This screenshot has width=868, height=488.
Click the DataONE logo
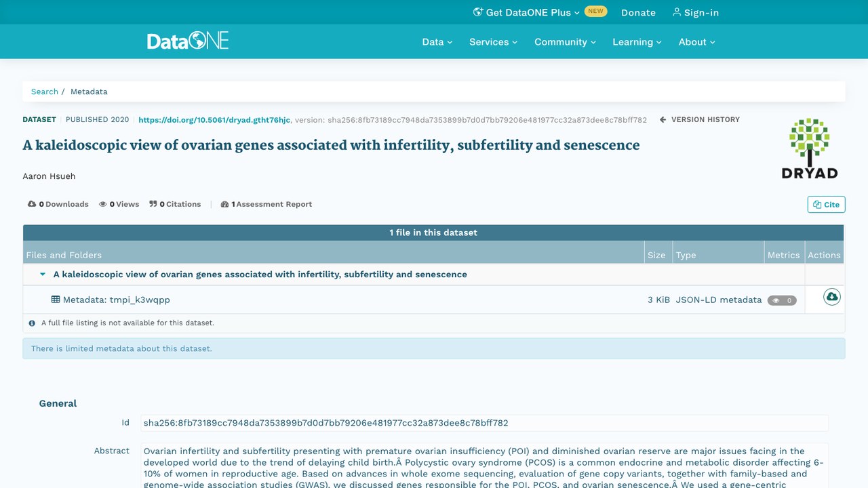[188, 41]
